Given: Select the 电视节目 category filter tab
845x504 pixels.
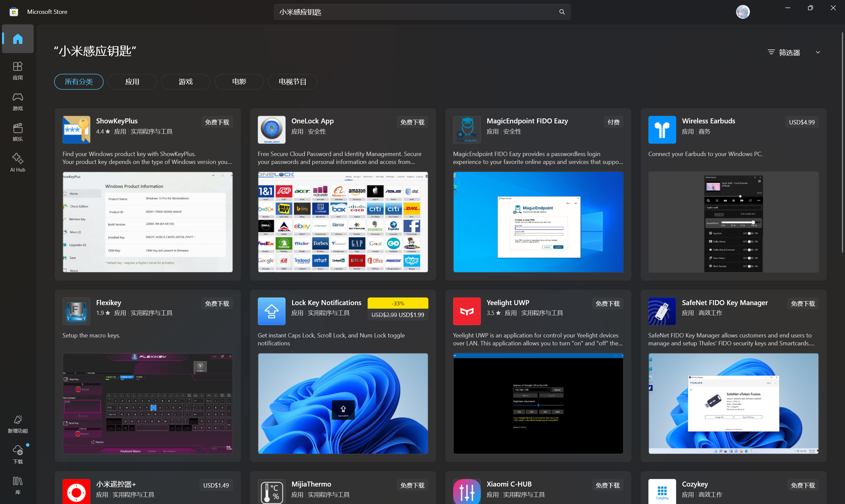Looking at the screenshot, I should (x=292, y=82).
